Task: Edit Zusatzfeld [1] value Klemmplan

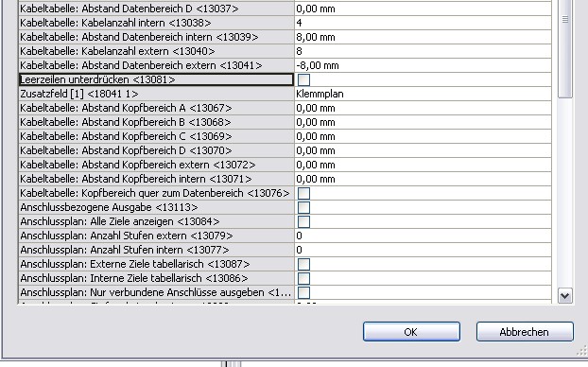Action: click(x=423, y=94)
